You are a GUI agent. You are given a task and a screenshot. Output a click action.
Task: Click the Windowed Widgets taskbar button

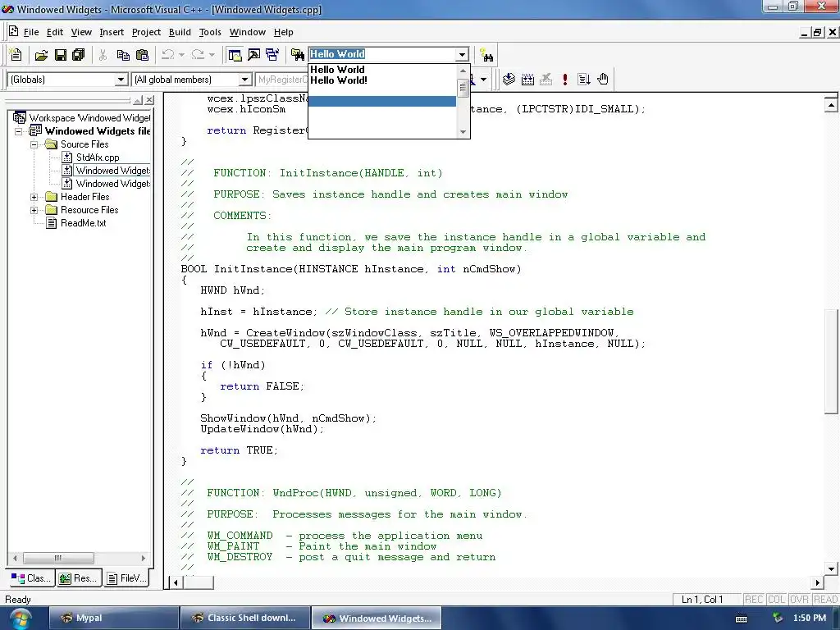click(x=377, y=619)
